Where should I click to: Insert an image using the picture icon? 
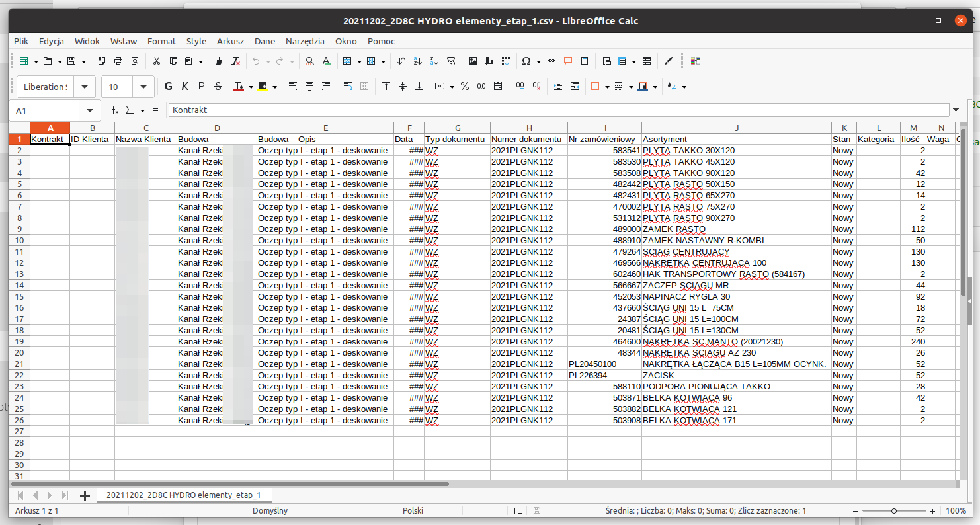pyautogui.click(x=473, y=61)
